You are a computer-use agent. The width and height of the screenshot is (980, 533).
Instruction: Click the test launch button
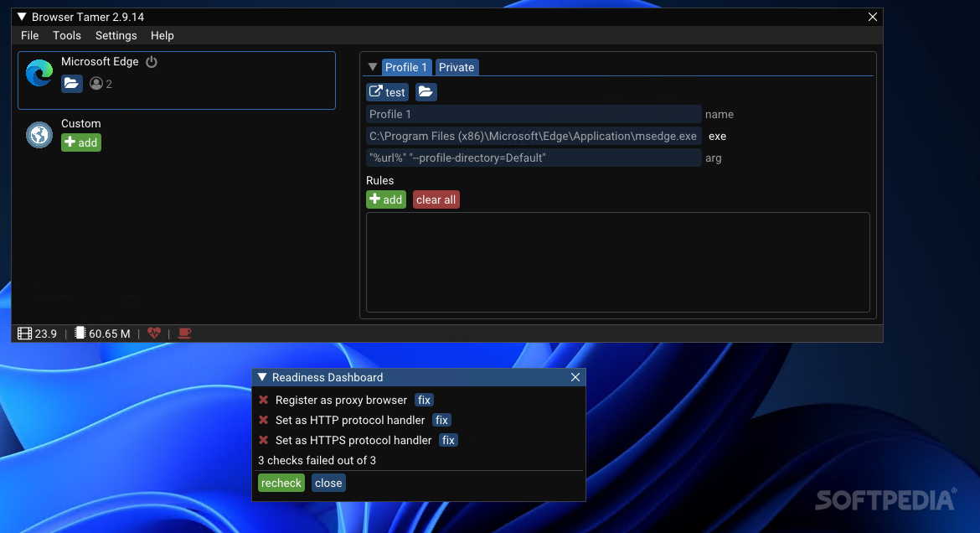pyautogui.click(x=388, y=92)
